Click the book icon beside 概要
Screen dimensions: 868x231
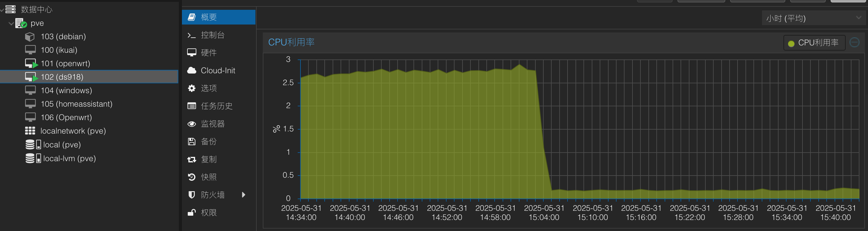pyautogui.click(x=192, y=17)
